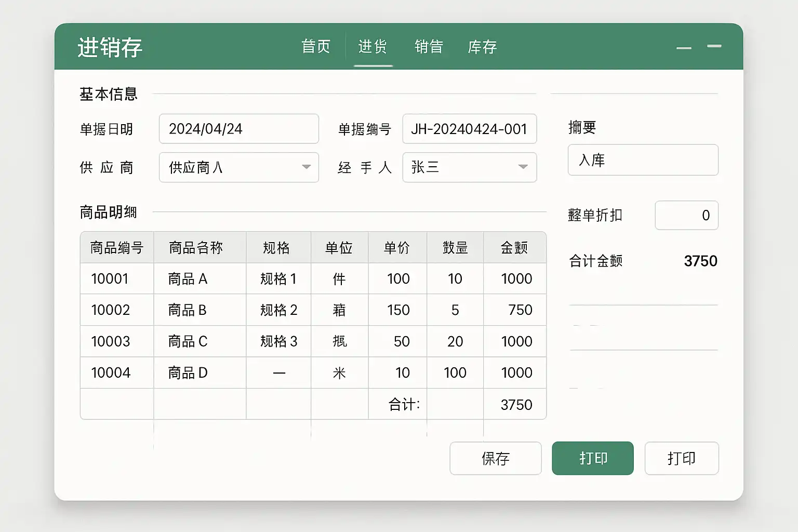Click the green 打印 button
This screenshot has height=532, width=798.
(592, 458)
